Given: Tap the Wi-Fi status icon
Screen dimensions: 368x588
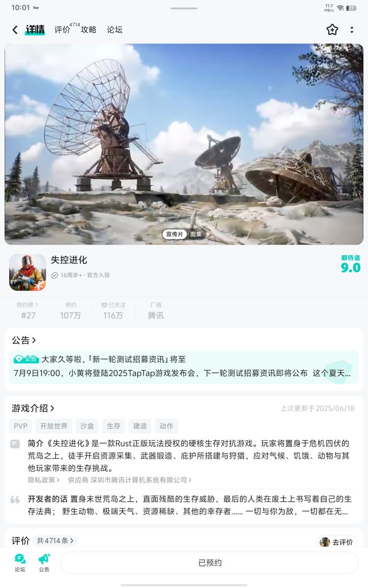Looking at the screenshot, I should pyautogui.click(x=340, y=8).
